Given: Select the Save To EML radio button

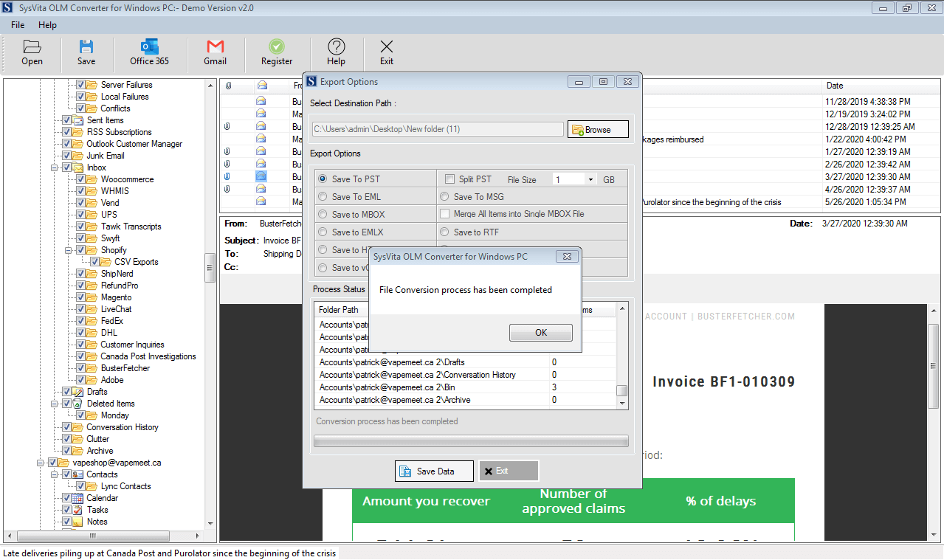Looking at the screenshot, I should coord(323,197).
